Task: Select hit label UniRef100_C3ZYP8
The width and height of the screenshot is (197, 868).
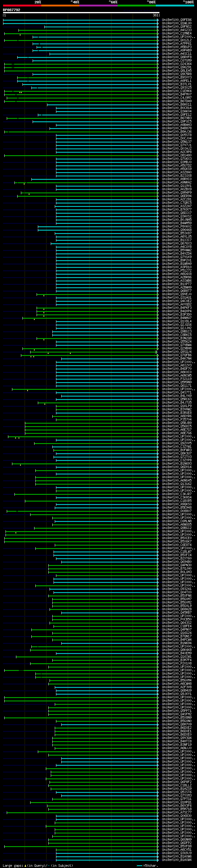Action: [x=177, y=460]
